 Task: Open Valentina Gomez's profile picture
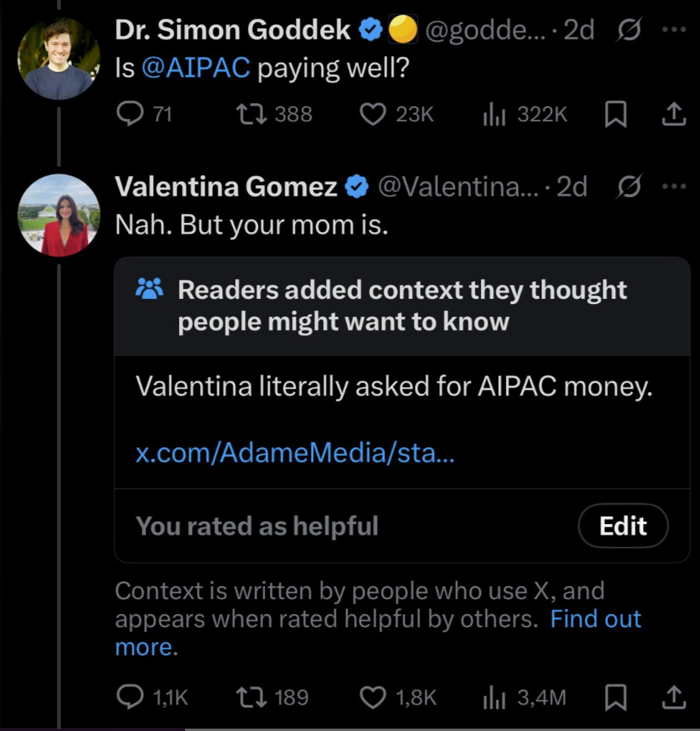click(58, 215)
